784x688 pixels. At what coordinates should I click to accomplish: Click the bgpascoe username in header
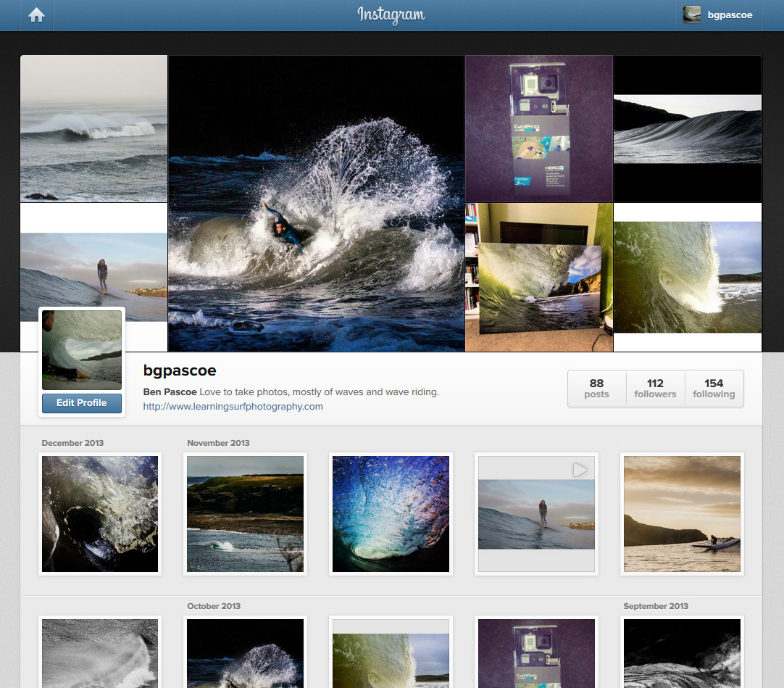(730, 15)
